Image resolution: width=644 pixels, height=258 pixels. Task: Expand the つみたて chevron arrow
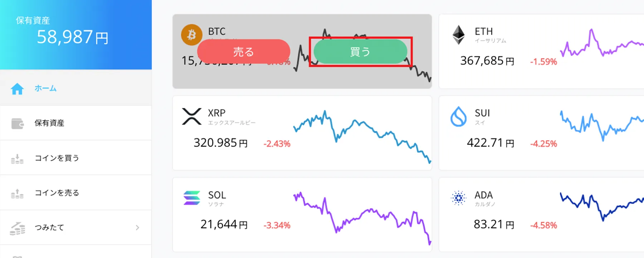point(137,228)
